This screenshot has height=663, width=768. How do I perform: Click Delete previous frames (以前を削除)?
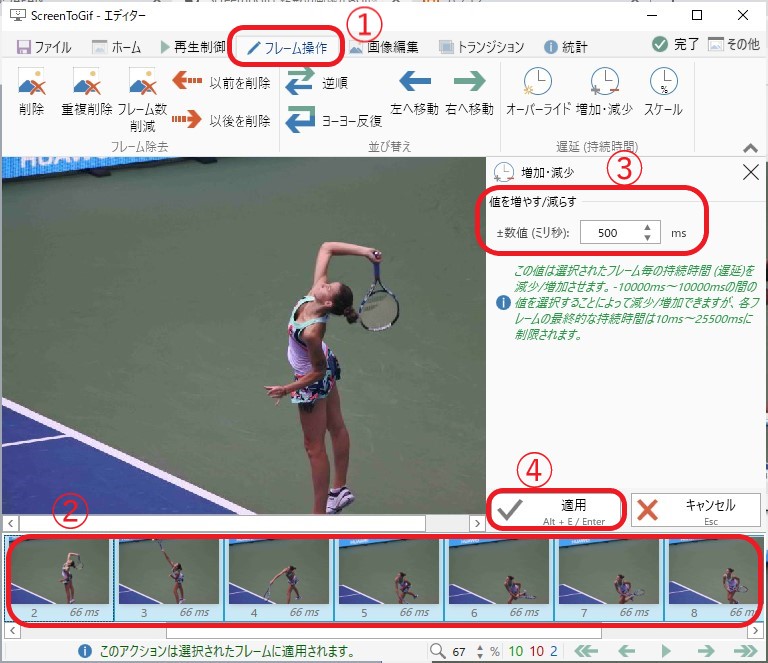(x=221, y=83)
